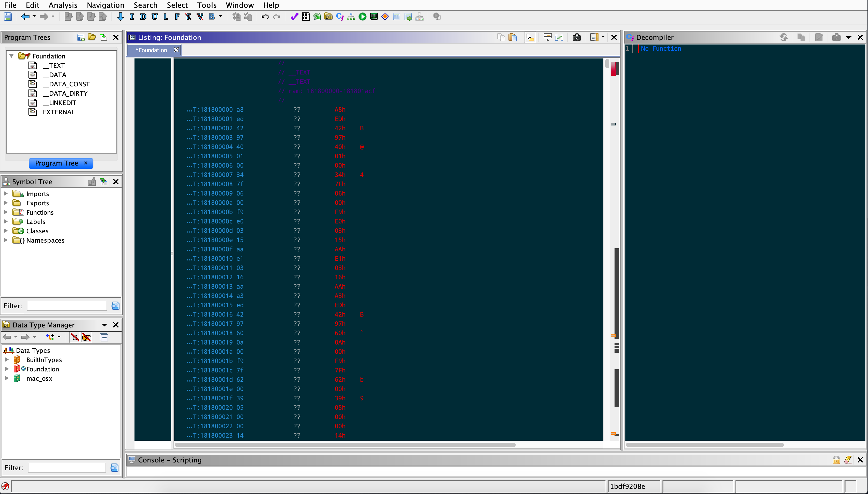Click the Memory Map chip icon
This screenshot has height=494, width=868.
coord(374,17)
